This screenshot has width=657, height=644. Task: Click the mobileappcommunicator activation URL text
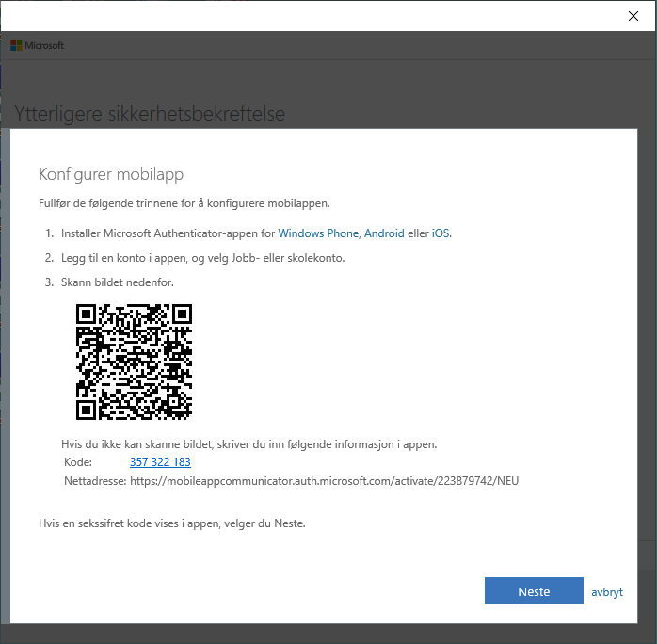[x=325, y=481]
